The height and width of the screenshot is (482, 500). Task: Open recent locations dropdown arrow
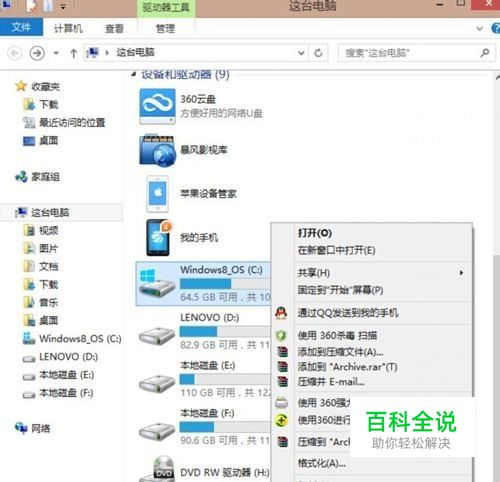(x=56, y=53)
